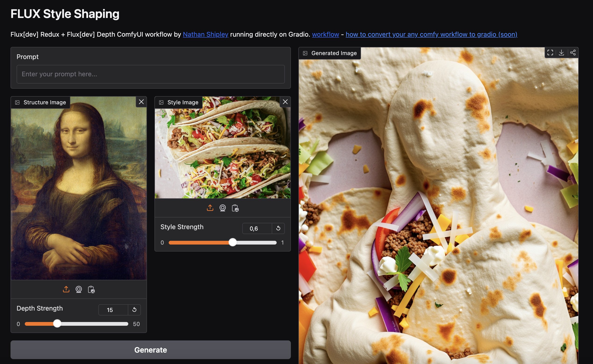Reset Depth Strength to default

click(134, 310)
